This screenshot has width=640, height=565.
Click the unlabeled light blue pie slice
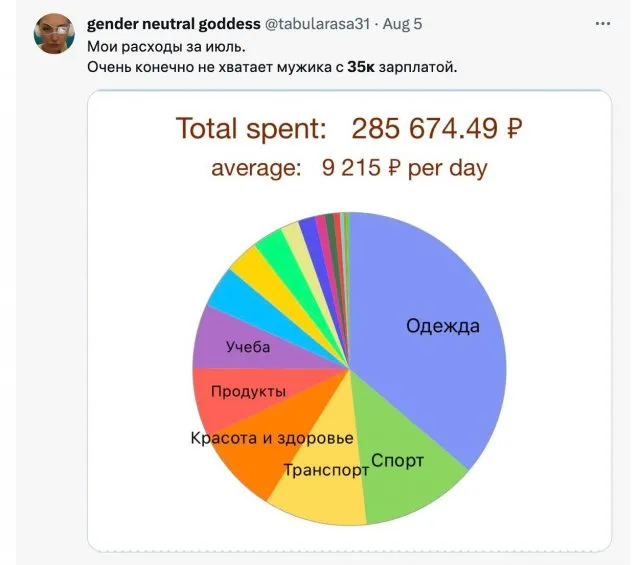point(233,293)
